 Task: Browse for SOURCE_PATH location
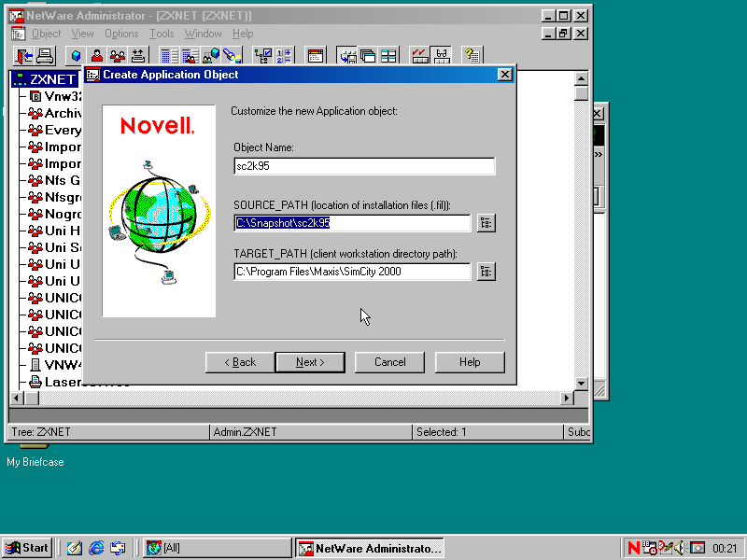[x=486, y=223]
